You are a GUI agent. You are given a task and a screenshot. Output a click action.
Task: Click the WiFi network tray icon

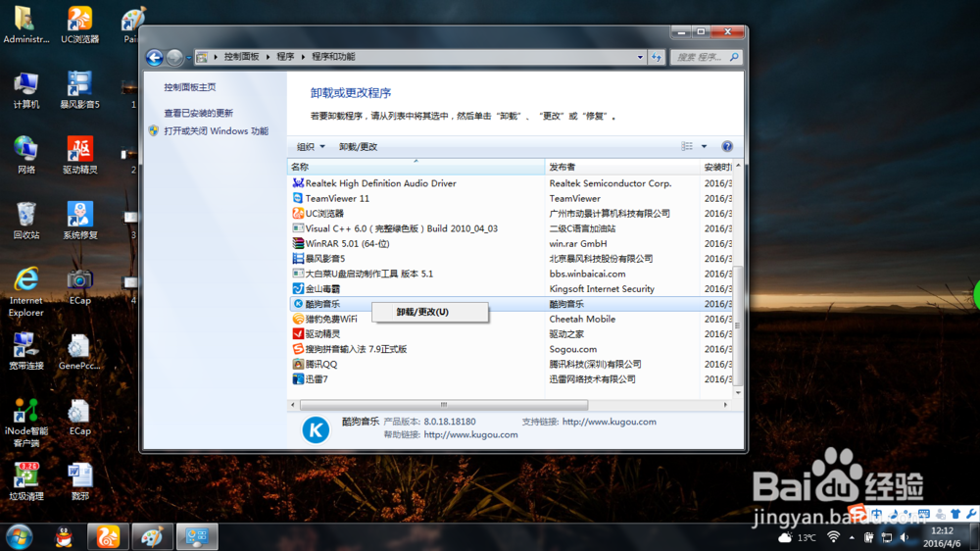833,537
